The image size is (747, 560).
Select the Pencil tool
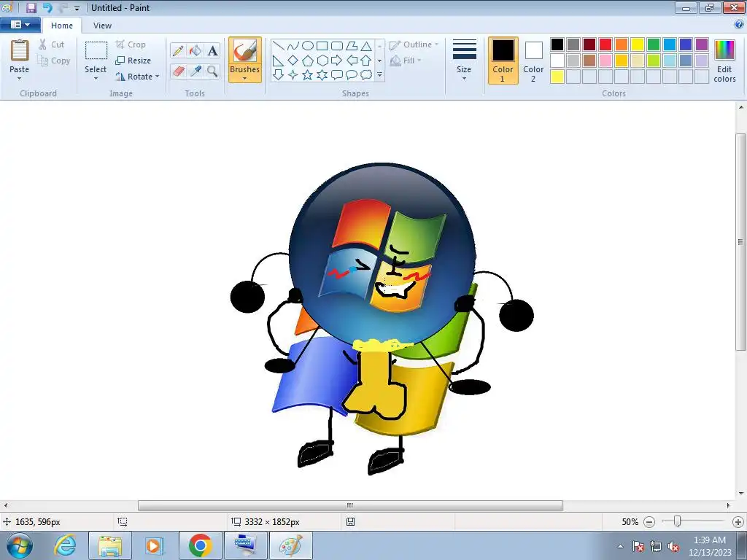tap(178, 50)
